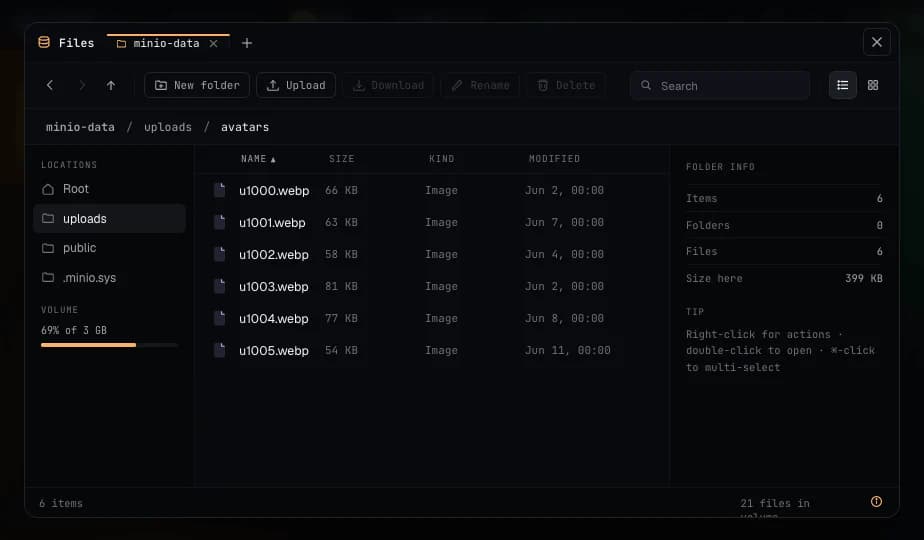This screenshot has height=540, width=924.
Task: Sort by the NAME column
Action: click(x=258, y=159)
